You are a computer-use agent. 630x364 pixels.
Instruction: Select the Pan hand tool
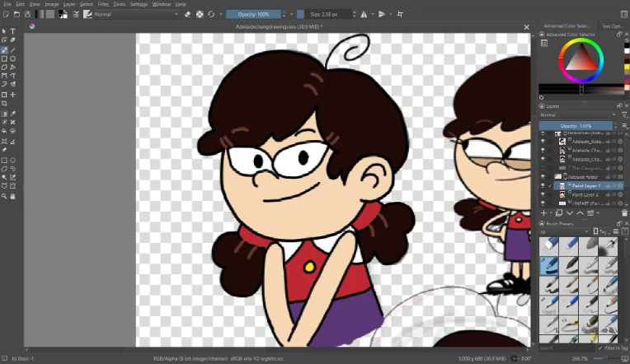coord(13,196)
